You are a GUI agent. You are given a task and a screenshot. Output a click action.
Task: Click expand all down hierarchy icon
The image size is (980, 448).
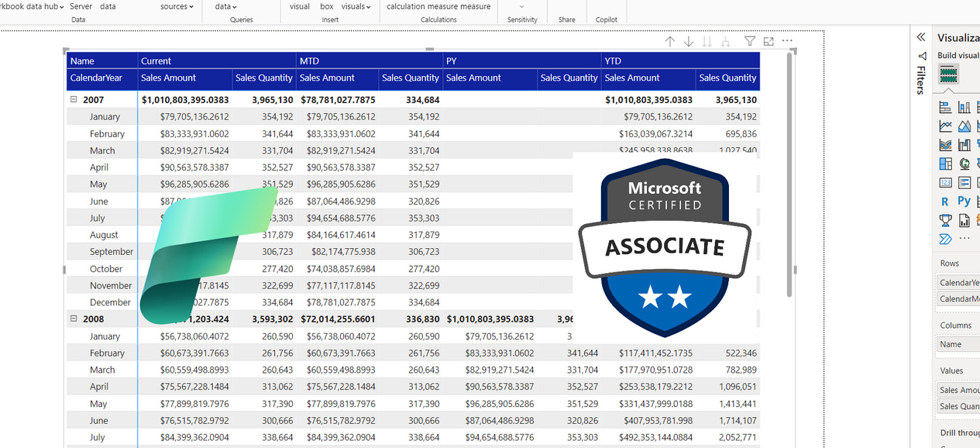point(726,42)
